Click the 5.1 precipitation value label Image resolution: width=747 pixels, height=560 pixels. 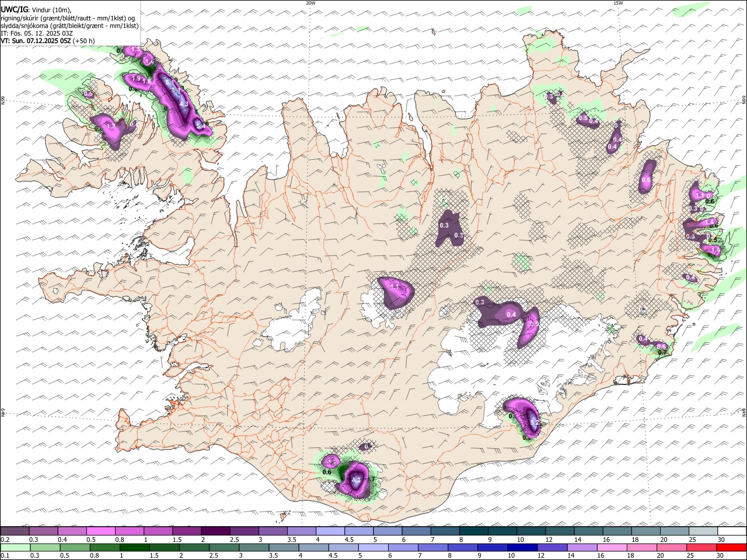(x=170, y=83)
